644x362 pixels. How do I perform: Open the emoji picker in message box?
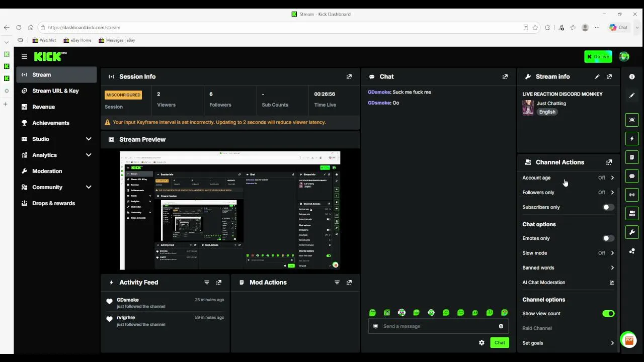[501, 326]
